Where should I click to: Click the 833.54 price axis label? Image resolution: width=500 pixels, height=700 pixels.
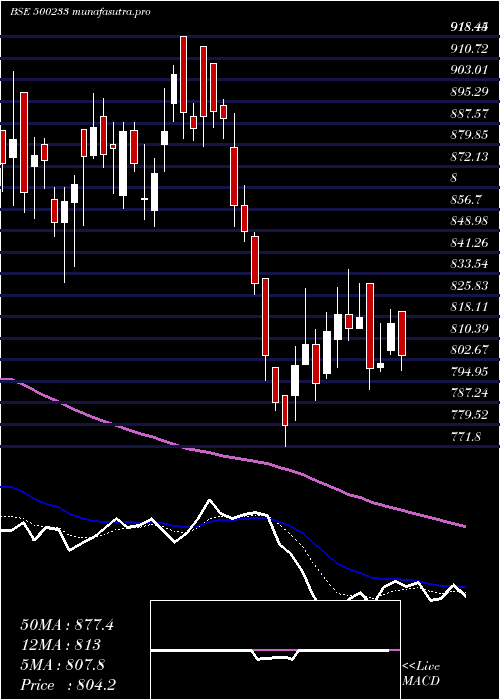point(470,264)
